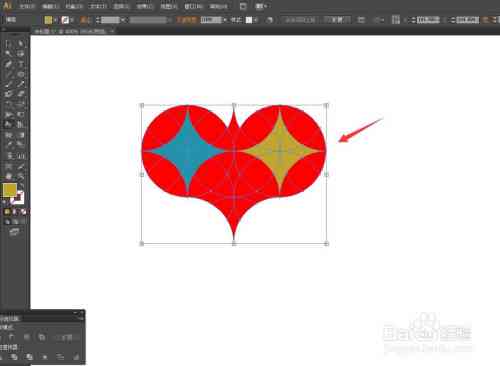
Task: Click the yellow fill swatch in toolbox
Action: 10,190
